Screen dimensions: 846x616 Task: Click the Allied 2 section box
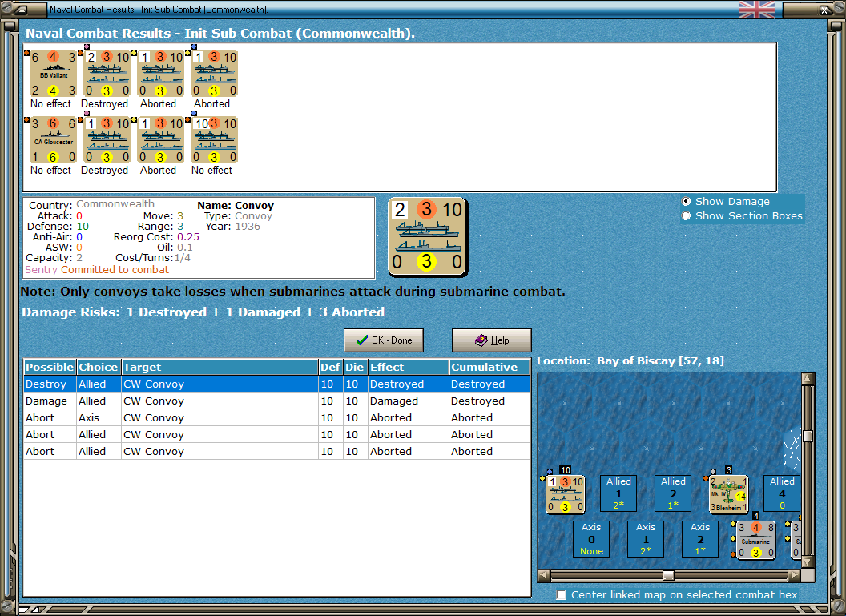pos(673,493)
